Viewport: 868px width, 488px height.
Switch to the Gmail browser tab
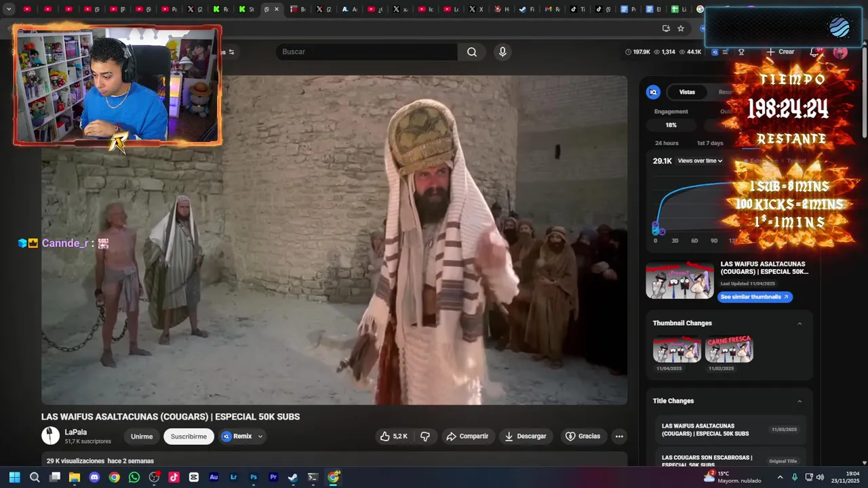(x=552, y=9)
